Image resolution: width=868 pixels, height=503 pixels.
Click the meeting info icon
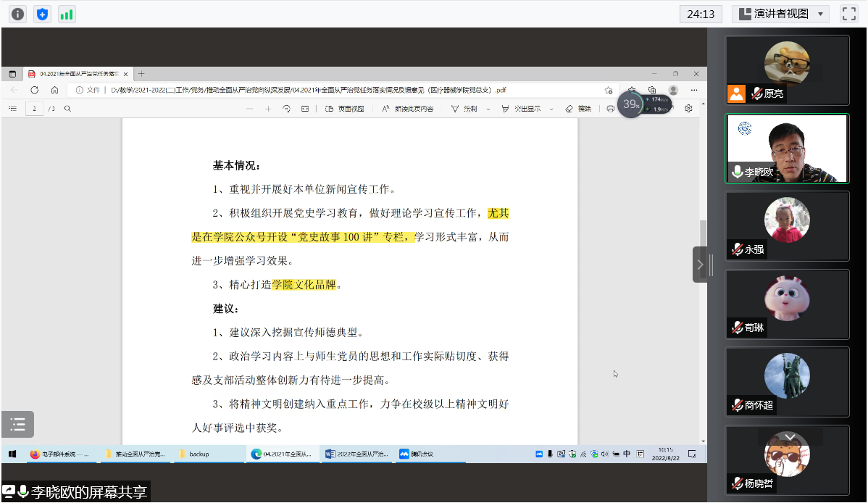click(x=17, y=14)
